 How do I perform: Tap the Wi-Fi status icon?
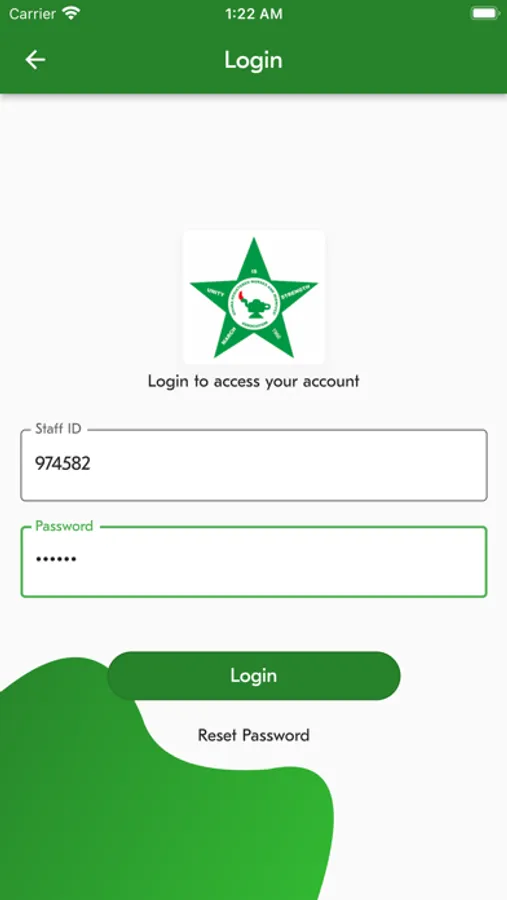click(x=71, y=14)
